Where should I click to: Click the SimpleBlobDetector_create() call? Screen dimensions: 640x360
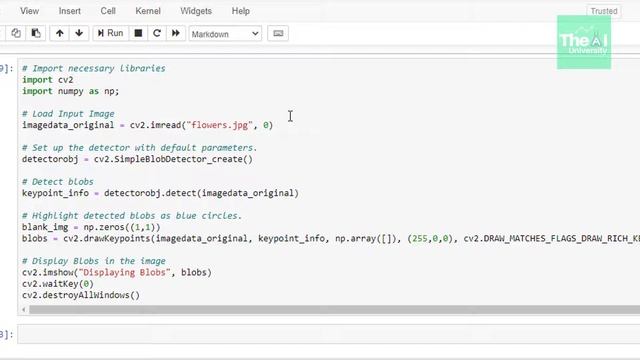(184, 159)
